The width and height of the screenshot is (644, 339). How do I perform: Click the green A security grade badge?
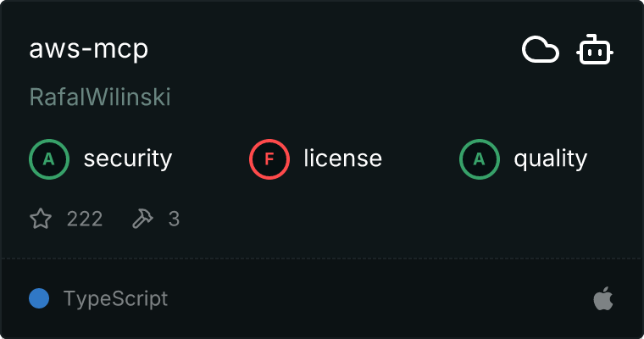[49, 158]
